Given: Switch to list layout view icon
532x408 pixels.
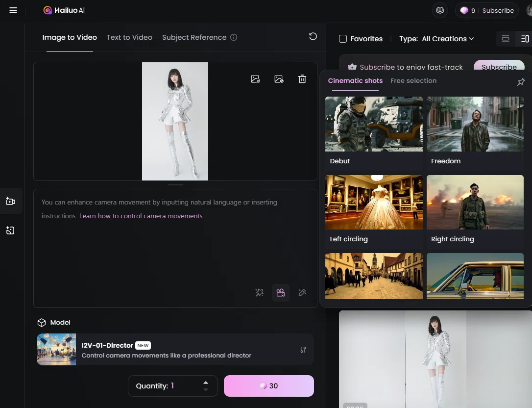Looking at the screenshot, I should tap(506, 39).
